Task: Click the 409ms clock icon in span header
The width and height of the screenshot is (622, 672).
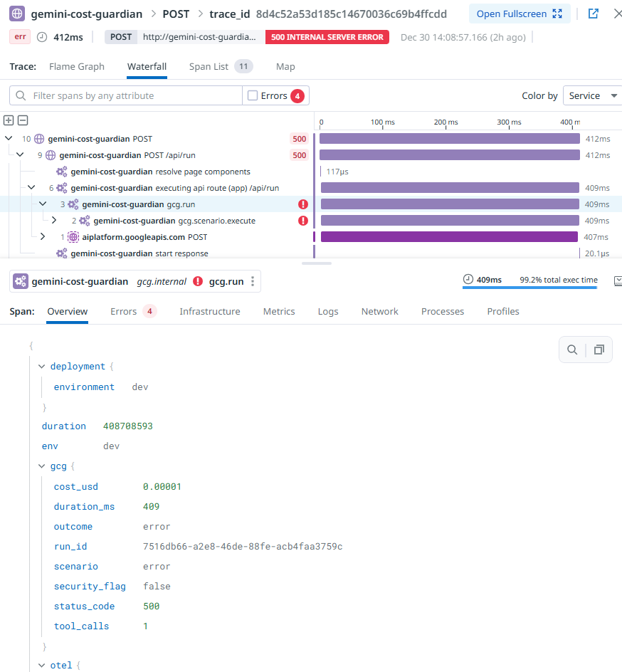Action: [468, 280]
